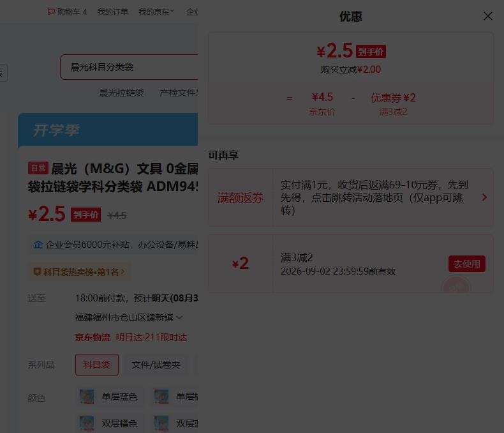Click the 单层蓝色 color thumbnail image
This screenshot has width=504, height=433.
[x=87, y=397]
